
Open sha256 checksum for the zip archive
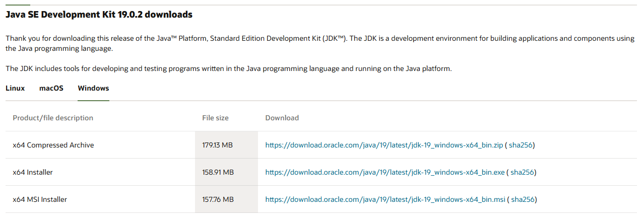(521, 145)
